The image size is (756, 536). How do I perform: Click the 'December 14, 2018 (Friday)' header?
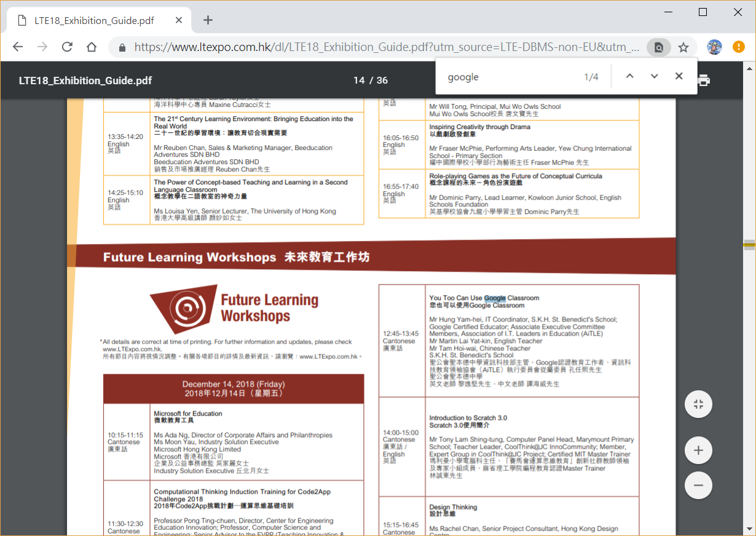[x=234, y=384]
